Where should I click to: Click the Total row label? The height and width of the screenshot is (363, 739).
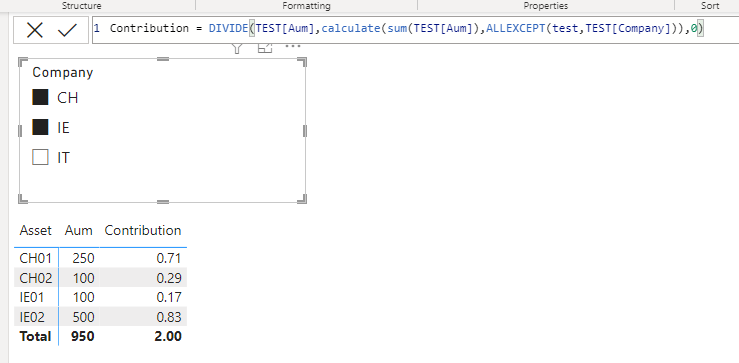click(35, 337)
